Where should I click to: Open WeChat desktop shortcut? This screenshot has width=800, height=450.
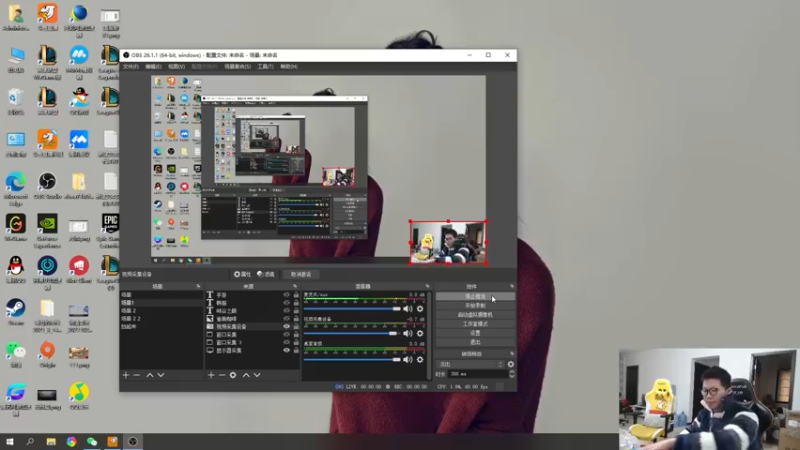point(16,355)
